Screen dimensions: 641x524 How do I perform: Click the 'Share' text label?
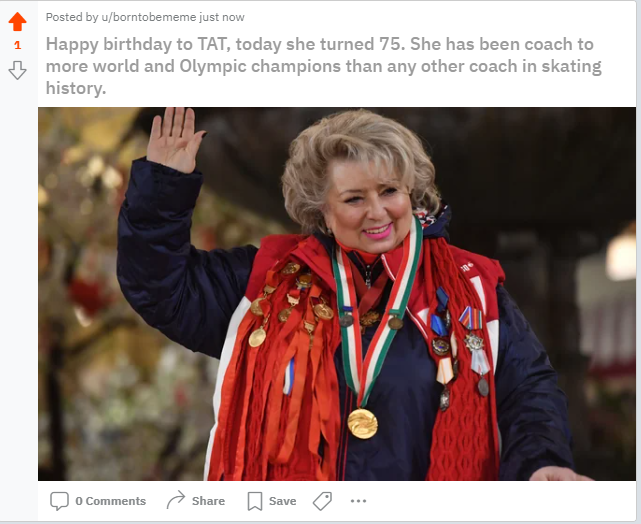coord(208,501)
